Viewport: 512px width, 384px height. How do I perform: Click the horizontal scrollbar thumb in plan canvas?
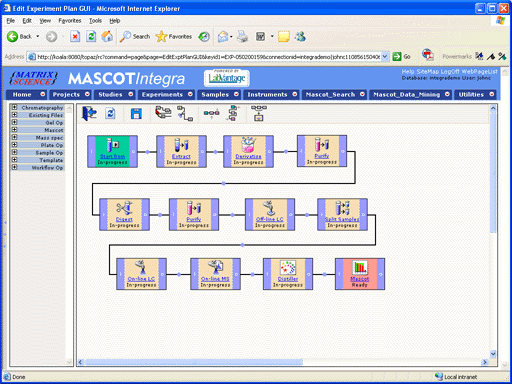[194, 362]
